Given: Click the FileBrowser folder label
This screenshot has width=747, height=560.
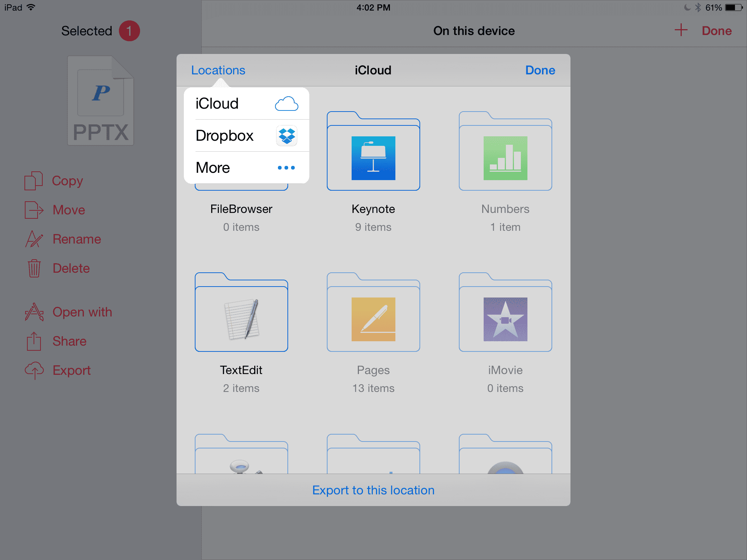Looking at the screenshot, I should tap(241, 209).
